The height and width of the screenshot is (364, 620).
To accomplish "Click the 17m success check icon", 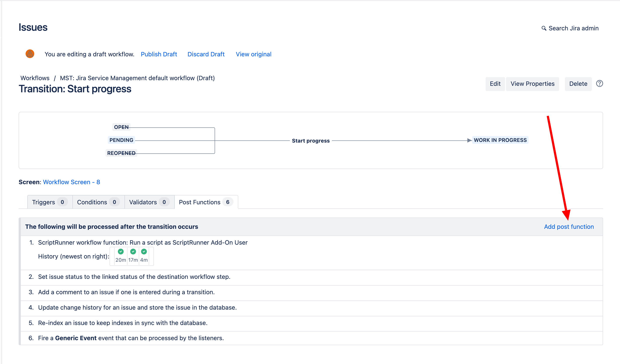I will pos(133,251).
